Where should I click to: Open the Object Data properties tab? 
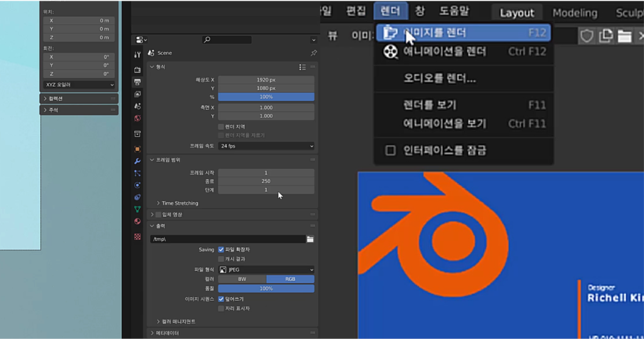tap(137, 209)
